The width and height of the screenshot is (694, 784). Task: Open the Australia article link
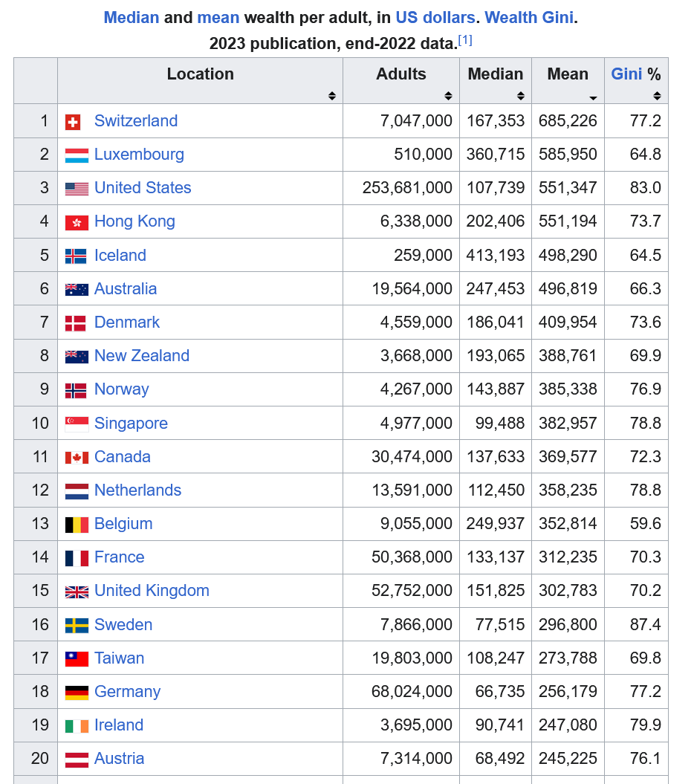[x=126, y=288]
